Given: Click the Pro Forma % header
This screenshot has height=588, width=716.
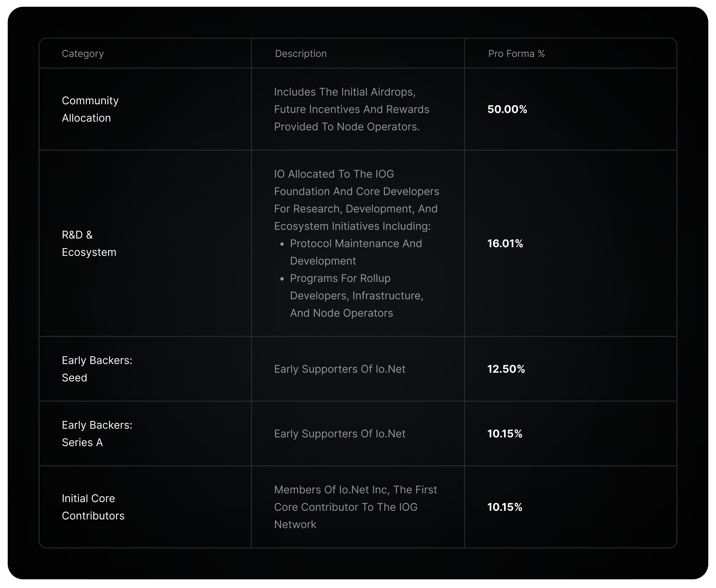Looking at the screenshot, I should 516,54.
